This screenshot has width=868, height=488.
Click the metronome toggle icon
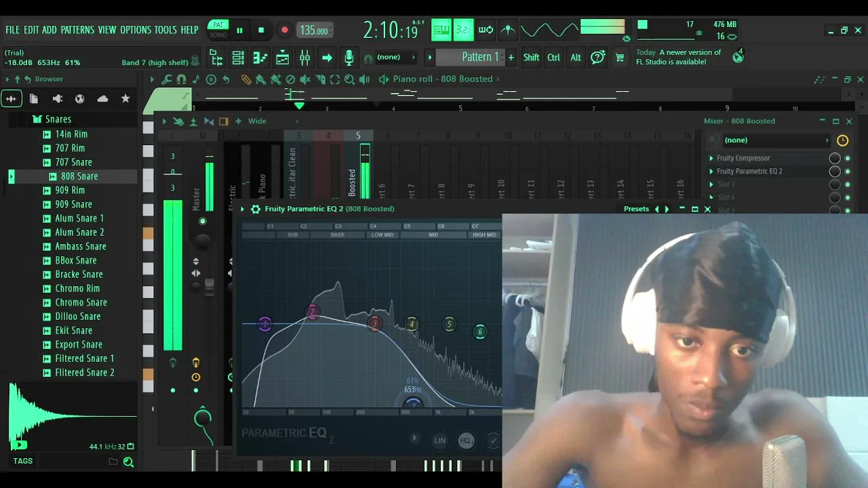(508, 30)
